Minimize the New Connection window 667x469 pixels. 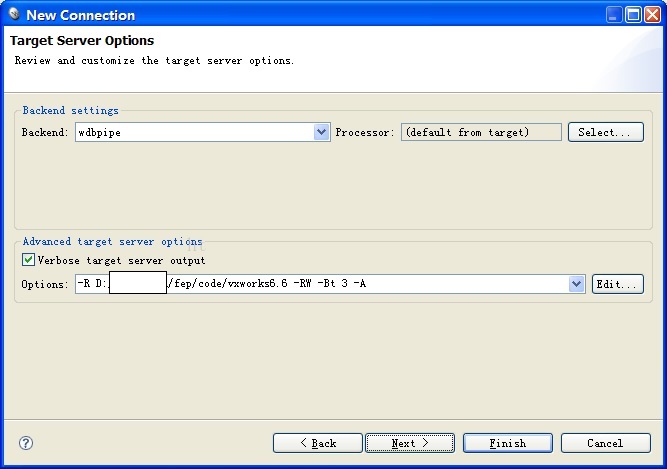pos(614,15)
